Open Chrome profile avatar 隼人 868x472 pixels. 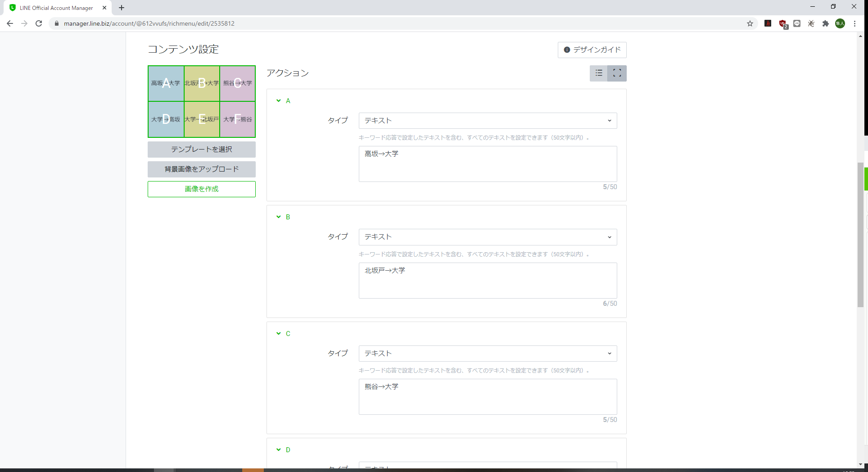click(840, 23)
